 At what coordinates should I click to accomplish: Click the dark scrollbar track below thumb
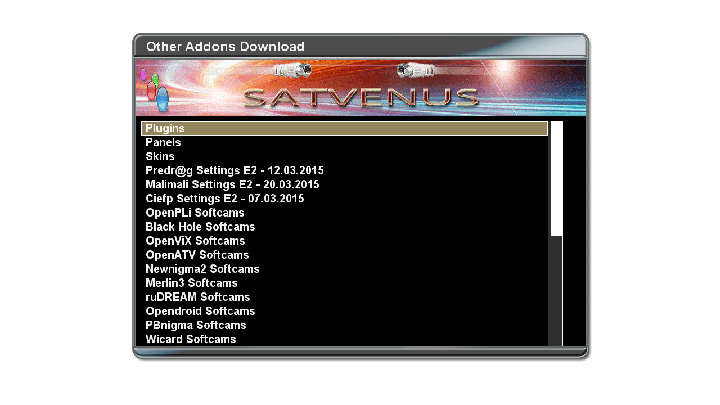[x=557, y=291]
